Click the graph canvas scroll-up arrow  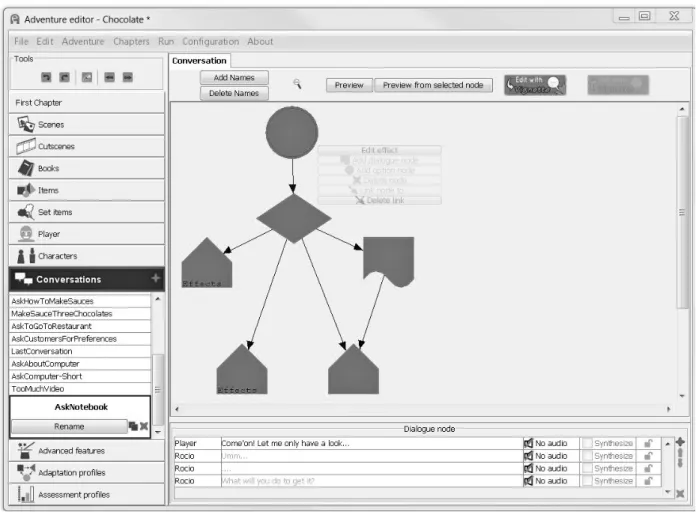pos(682,109)
